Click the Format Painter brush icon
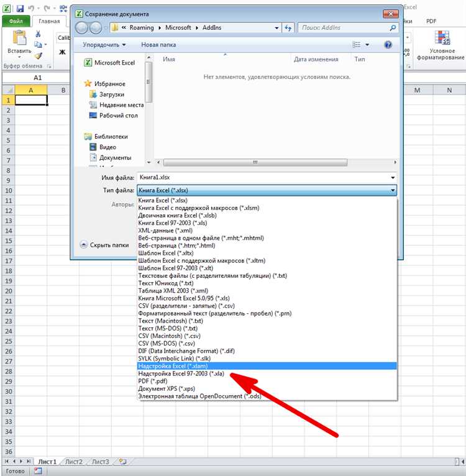 click(39, 55)
